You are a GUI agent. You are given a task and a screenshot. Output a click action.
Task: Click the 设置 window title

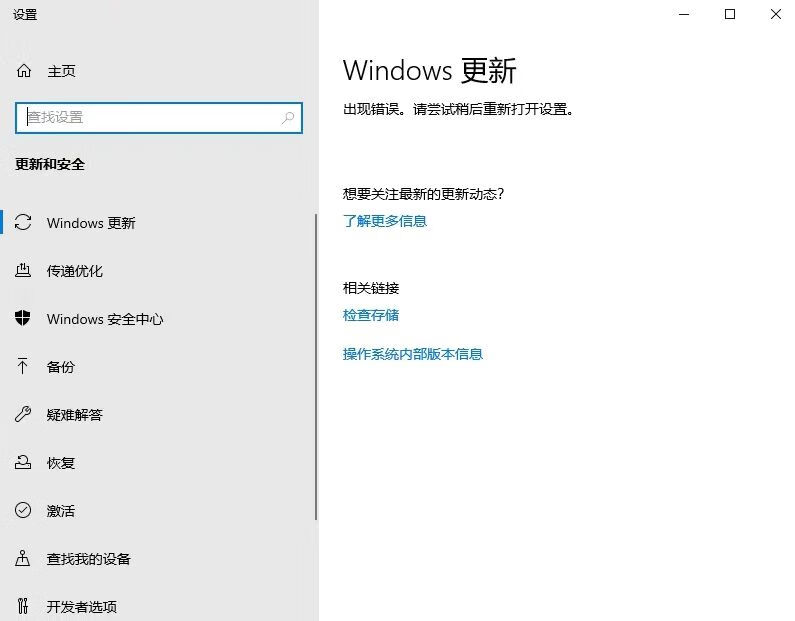25,15
